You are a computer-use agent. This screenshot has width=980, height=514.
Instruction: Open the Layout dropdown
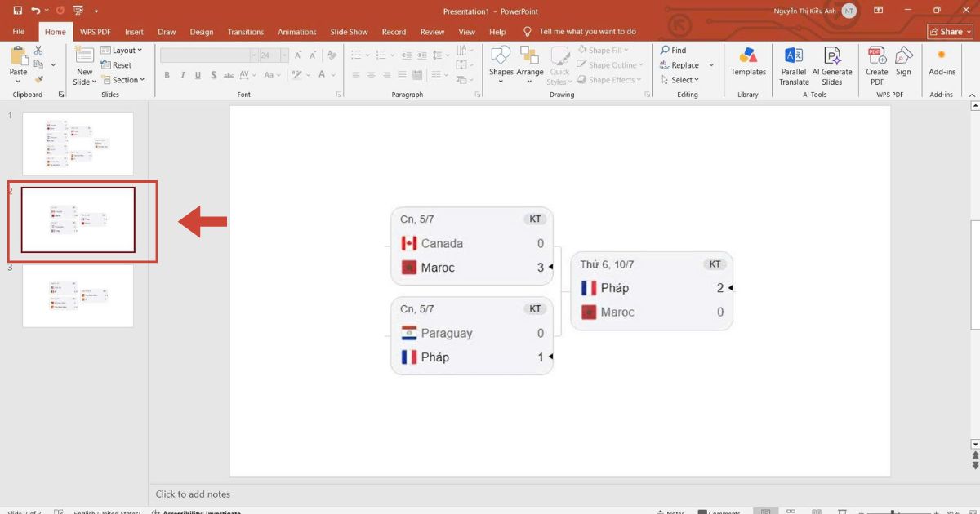point(122,51)
